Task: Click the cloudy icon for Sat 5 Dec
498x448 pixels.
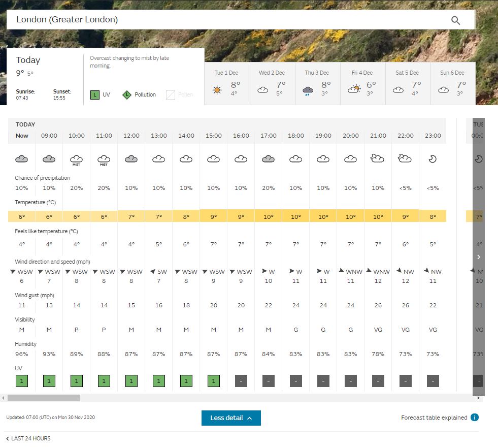Action: [398, 89]
